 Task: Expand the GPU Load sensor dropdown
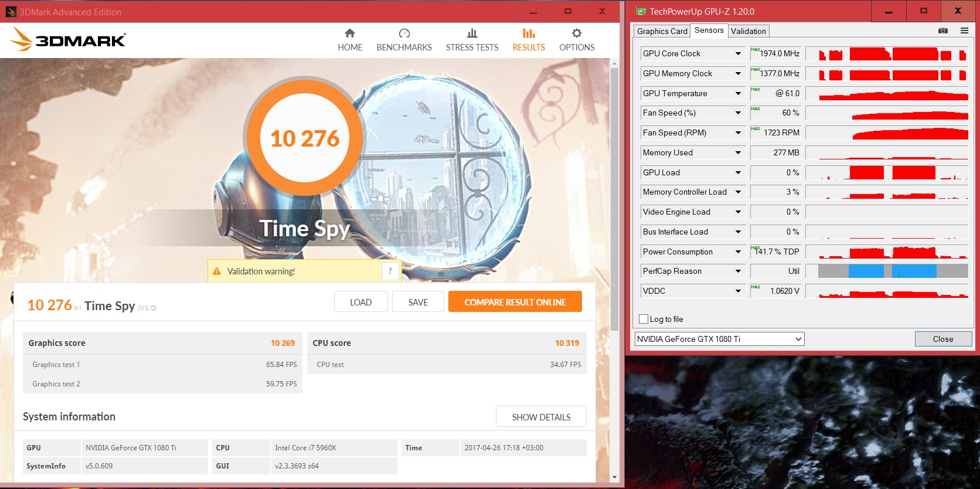[738, 172]
